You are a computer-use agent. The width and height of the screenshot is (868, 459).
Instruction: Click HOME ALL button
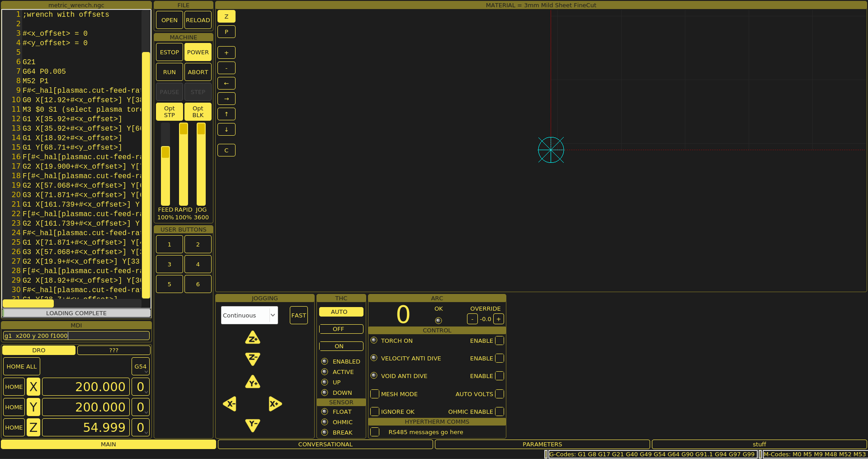(22, 366)
